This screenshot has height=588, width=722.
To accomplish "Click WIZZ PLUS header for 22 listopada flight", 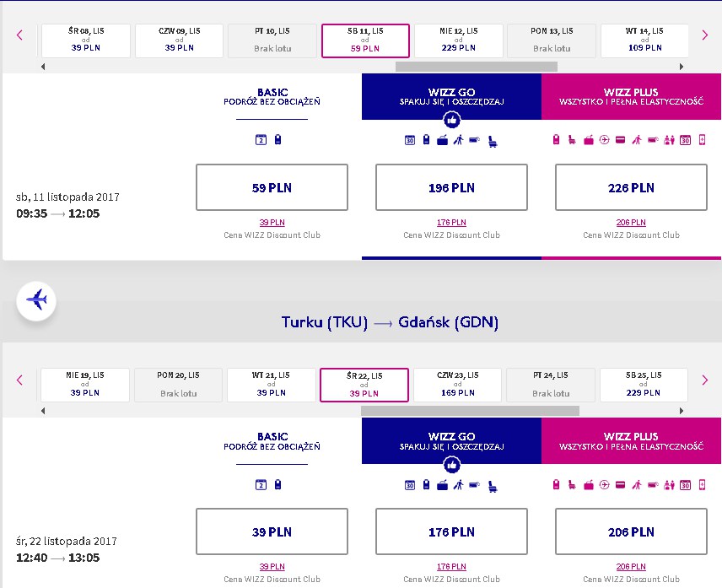I will 631,440.
